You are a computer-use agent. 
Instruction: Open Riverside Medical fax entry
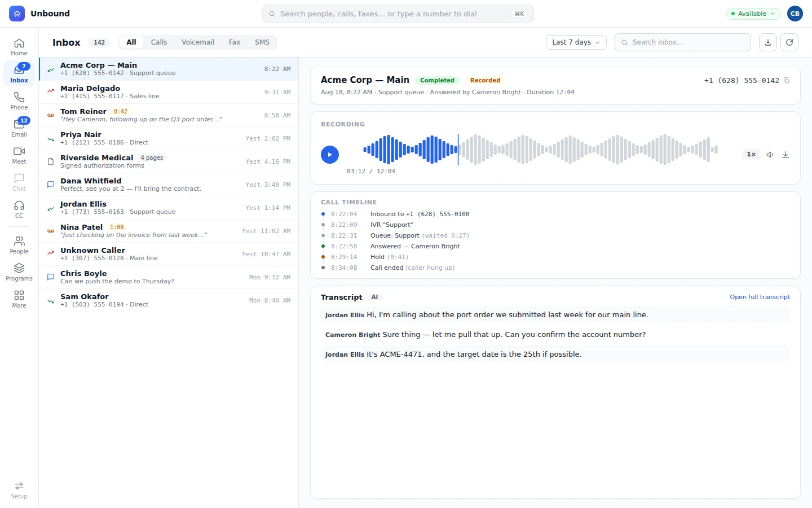pyautogui.click(x=169, y=161)
